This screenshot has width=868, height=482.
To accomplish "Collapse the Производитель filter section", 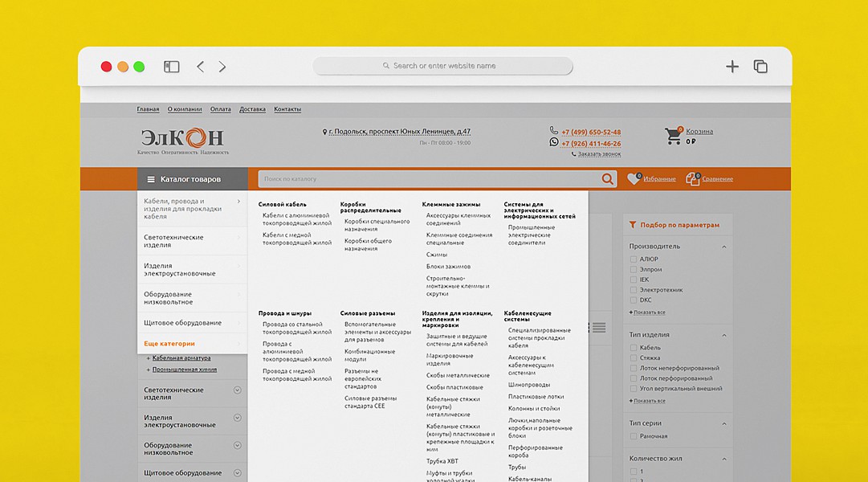I will tap(723, 247).
